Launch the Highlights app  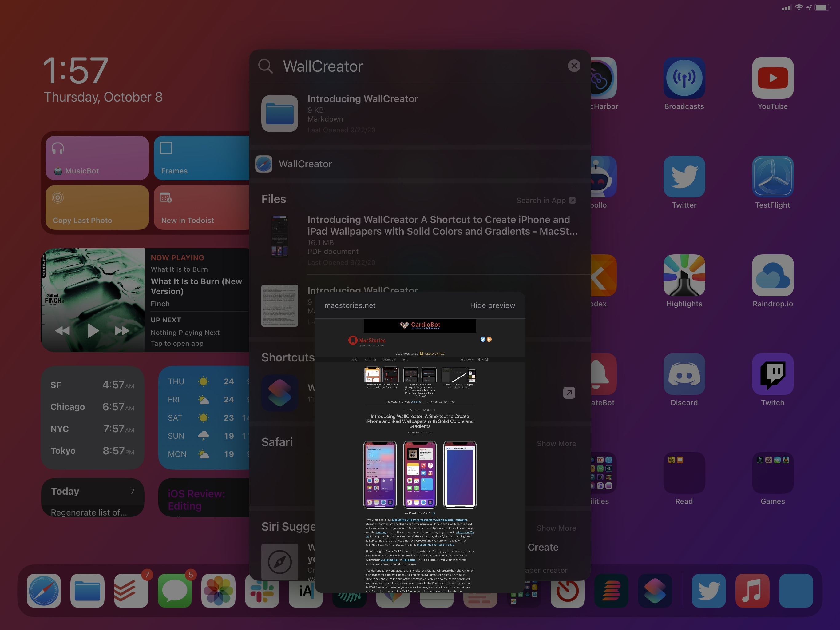point(684,275)
